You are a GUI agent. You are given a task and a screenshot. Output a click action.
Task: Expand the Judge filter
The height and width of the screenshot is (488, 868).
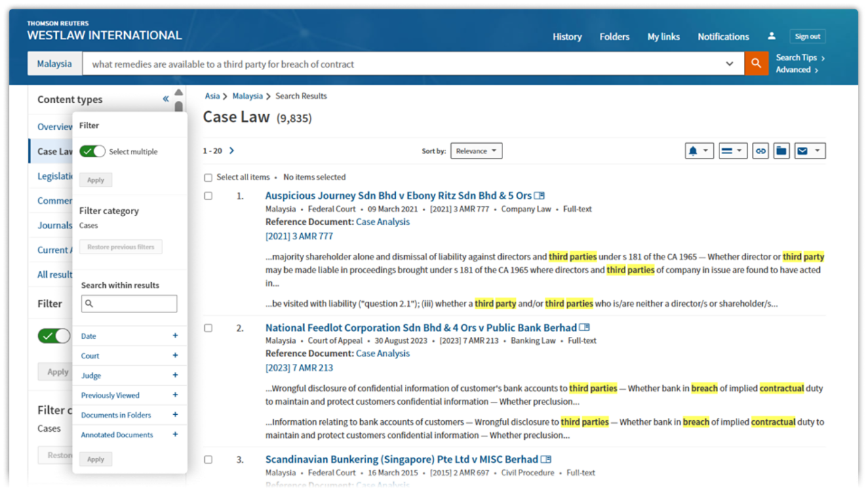(175, 375)
